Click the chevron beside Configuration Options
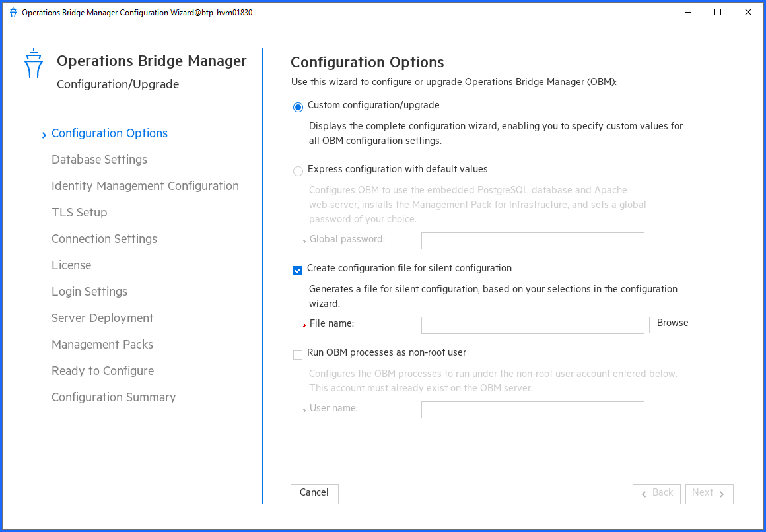 (44, 133)
